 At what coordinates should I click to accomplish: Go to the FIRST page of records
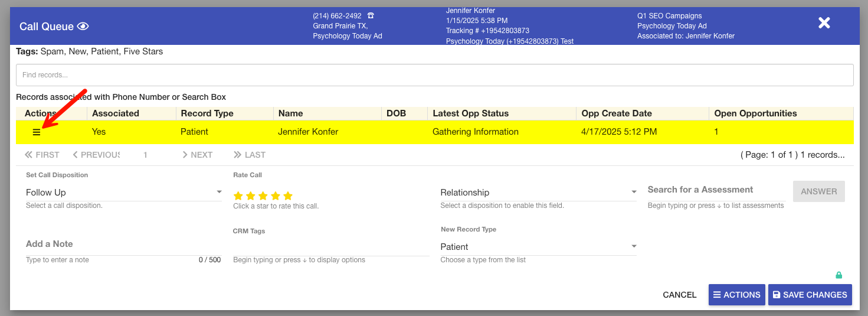click(x=42, y=155)
